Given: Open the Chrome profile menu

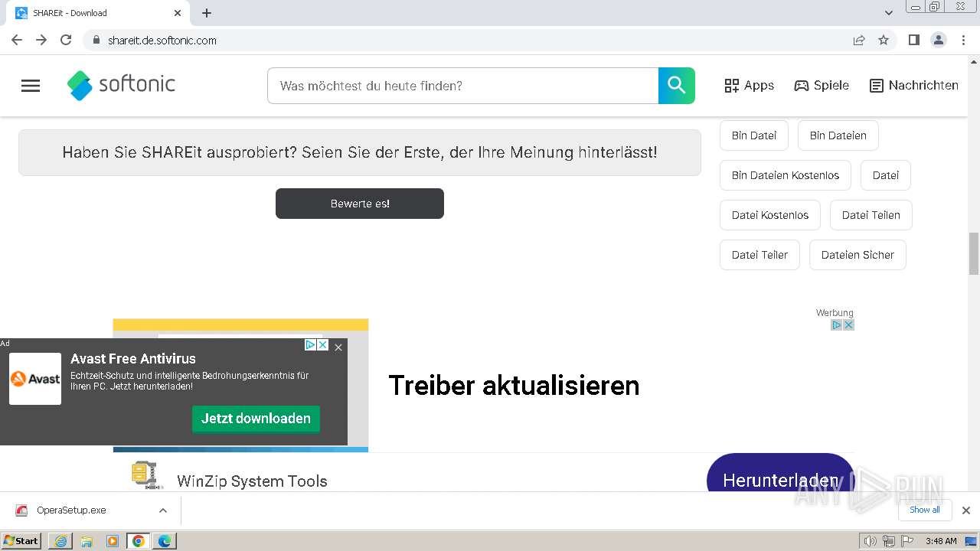Looking at the screenshot, I should [x=939, y=40].
